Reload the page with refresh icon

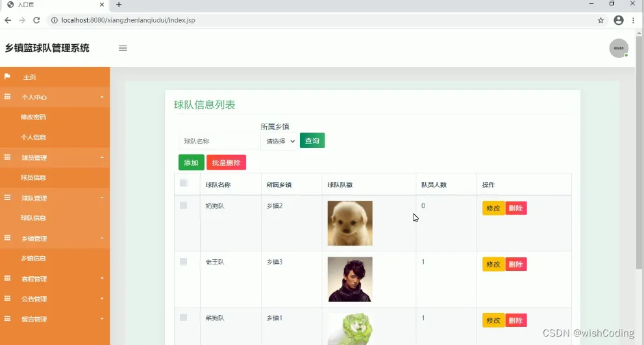36,20
